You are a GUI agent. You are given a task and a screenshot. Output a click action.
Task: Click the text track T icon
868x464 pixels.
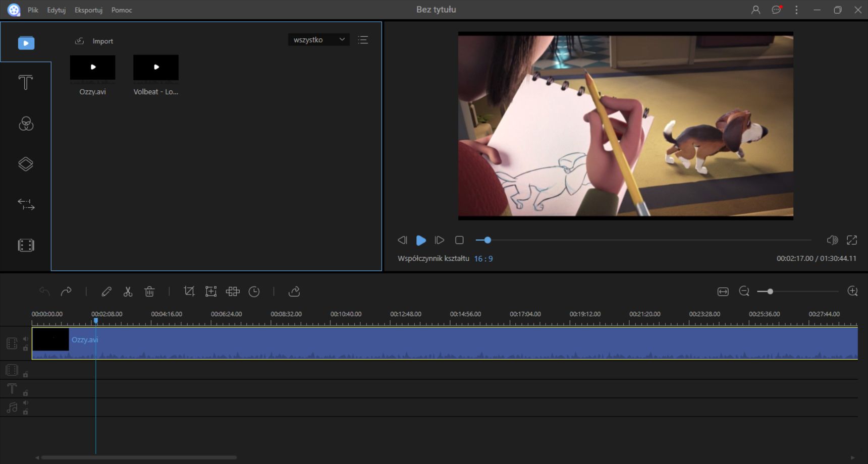click(x=12, y=388)
